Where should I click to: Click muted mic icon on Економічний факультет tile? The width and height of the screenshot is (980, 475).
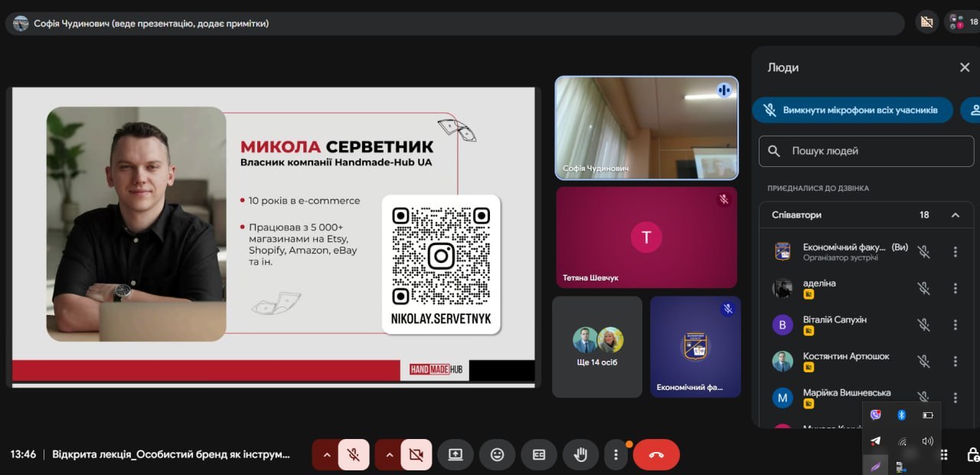[x=728, y=309]
